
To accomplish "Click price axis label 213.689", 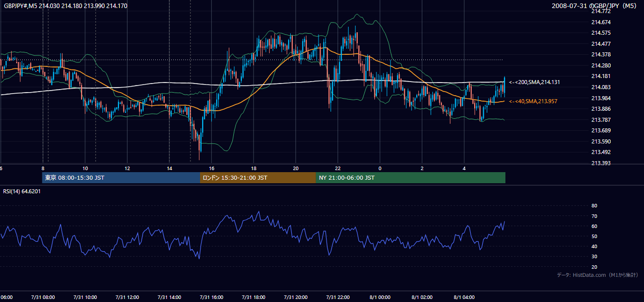I will [x=601, y=130].
